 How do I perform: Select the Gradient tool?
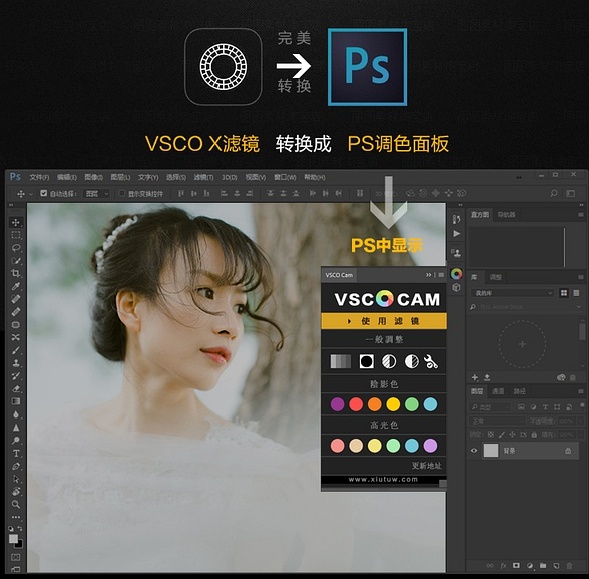click(15, 401)
